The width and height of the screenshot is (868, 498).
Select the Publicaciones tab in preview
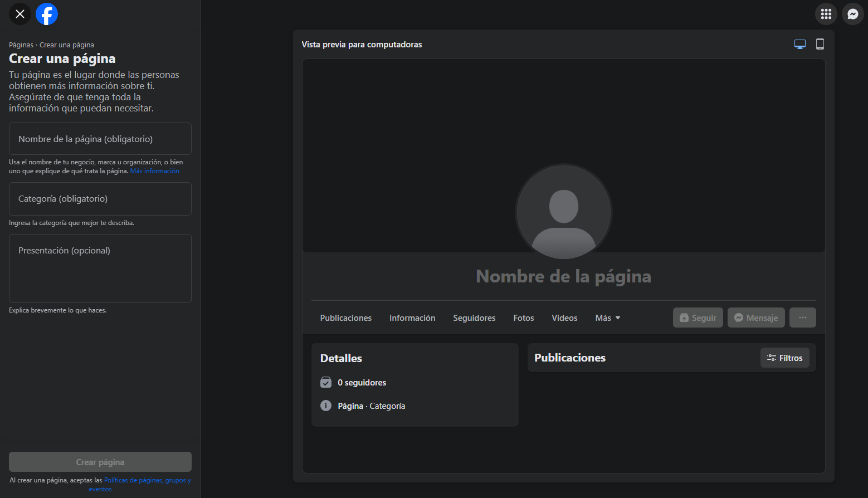click(x=346, y=318)
